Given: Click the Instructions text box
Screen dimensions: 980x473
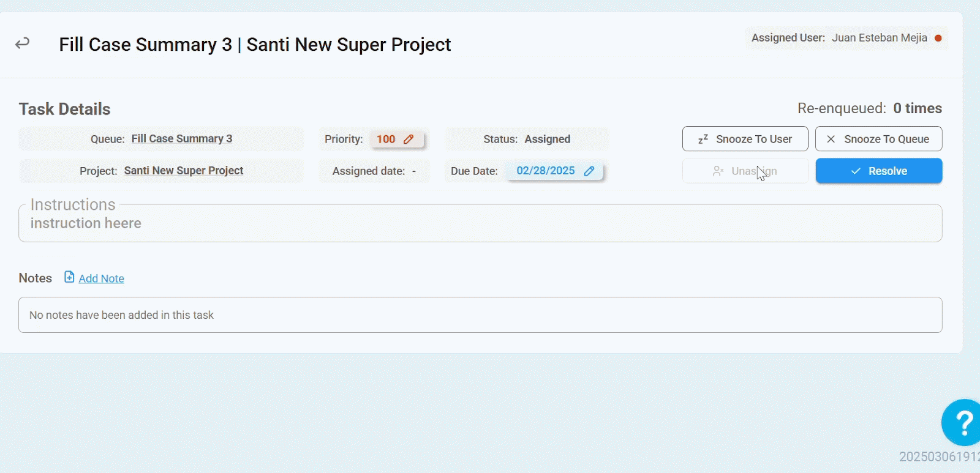Looking at the screenshot, I should click(480, 223).
